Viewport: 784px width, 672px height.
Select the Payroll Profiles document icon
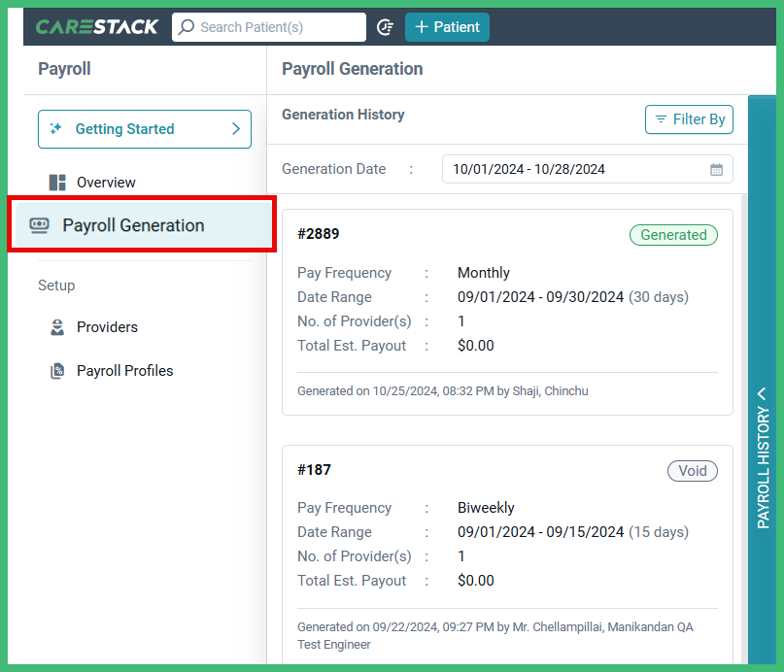click(x=56, y=370)
